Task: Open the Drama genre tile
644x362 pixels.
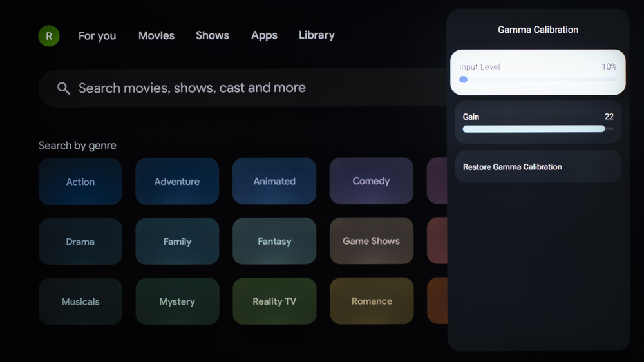Action: click(x=80, y=242)
